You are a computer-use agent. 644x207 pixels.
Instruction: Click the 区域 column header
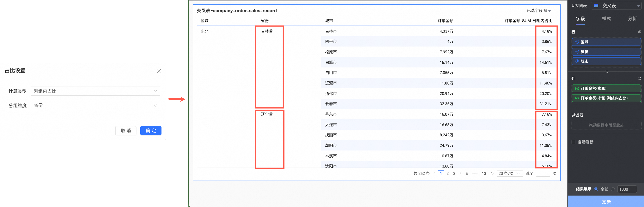205,21
